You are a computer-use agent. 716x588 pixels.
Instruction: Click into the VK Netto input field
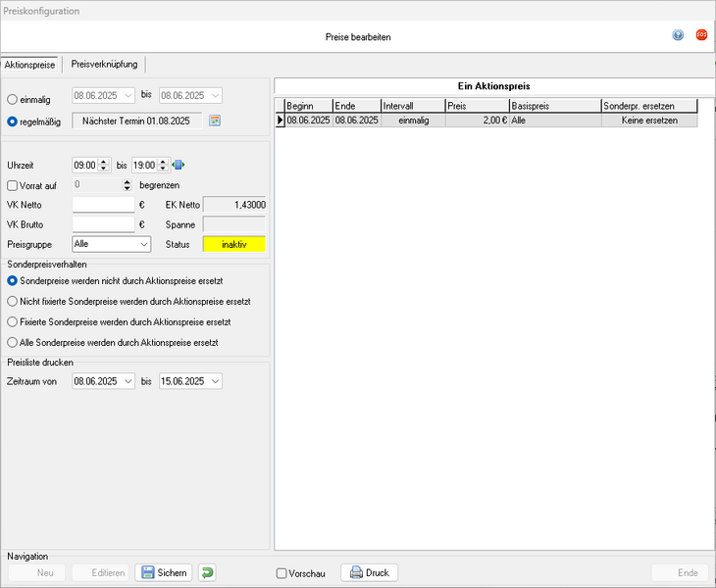(x=103, y=205)
